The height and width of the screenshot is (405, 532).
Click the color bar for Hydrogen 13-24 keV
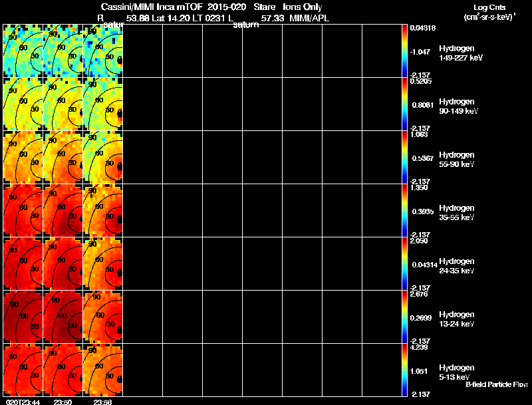(x=404, y=317)
